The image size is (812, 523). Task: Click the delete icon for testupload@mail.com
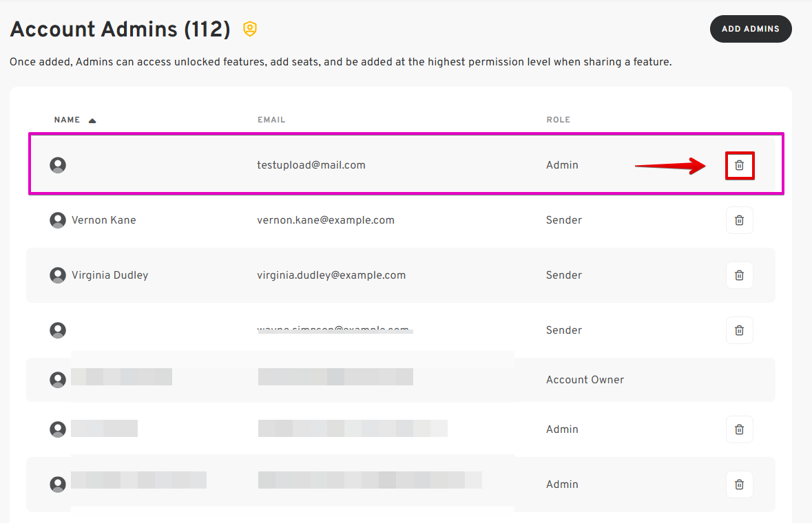pyautogui.click(x=739, y=165)
